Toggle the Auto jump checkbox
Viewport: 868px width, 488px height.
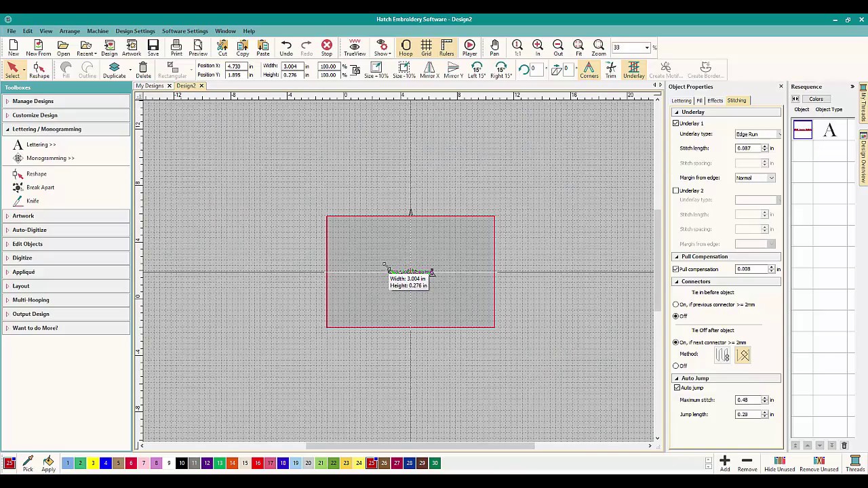click(677, 388)
